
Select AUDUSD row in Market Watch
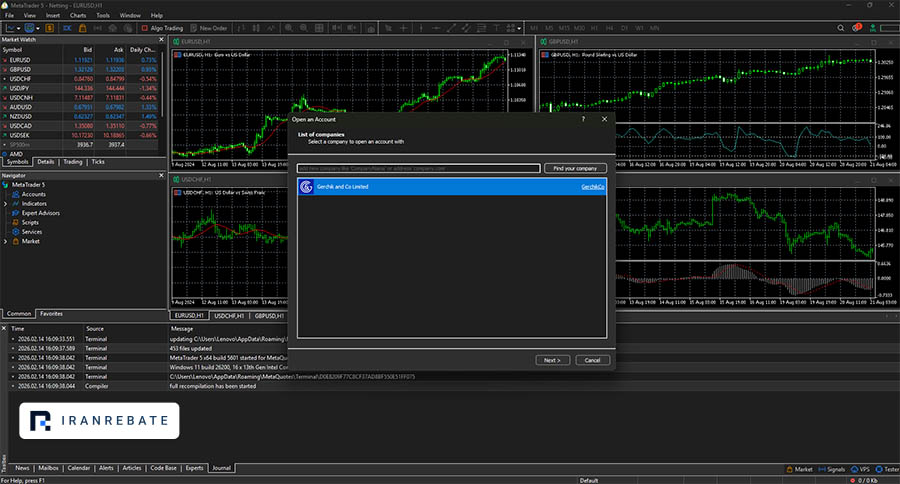click(80, 107)
